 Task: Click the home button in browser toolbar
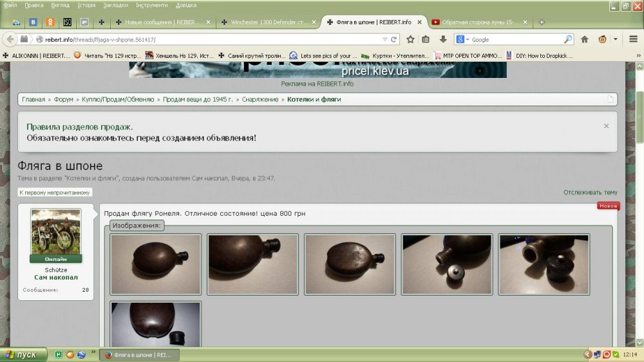click(x=585, y=39)
